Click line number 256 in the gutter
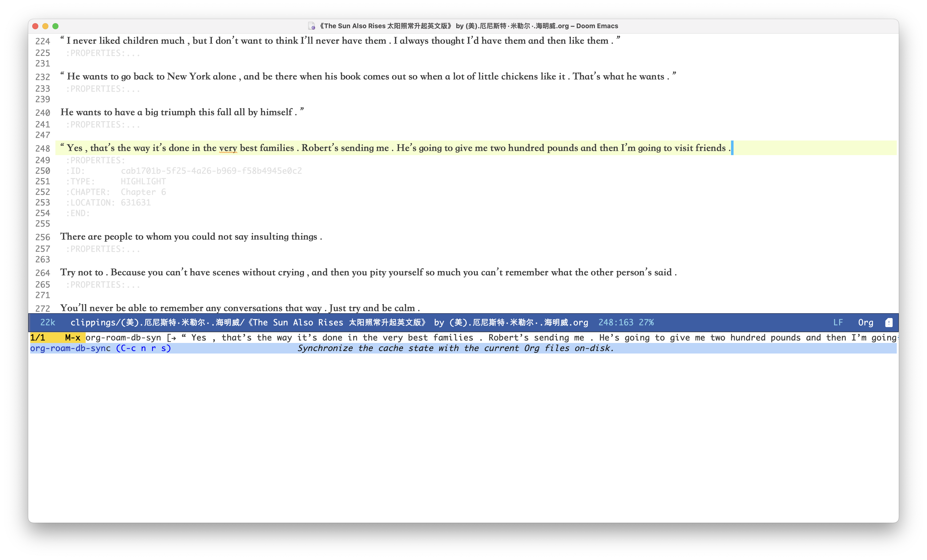 (x=43, y=237)
